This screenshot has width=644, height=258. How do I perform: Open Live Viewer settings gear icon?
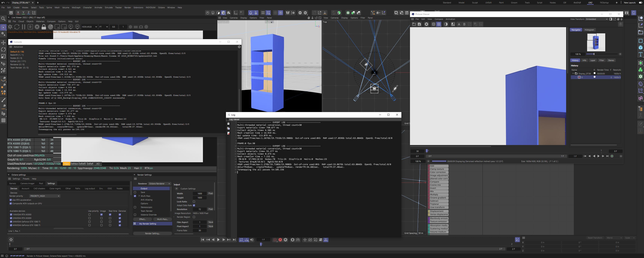[x=37, y=27]
